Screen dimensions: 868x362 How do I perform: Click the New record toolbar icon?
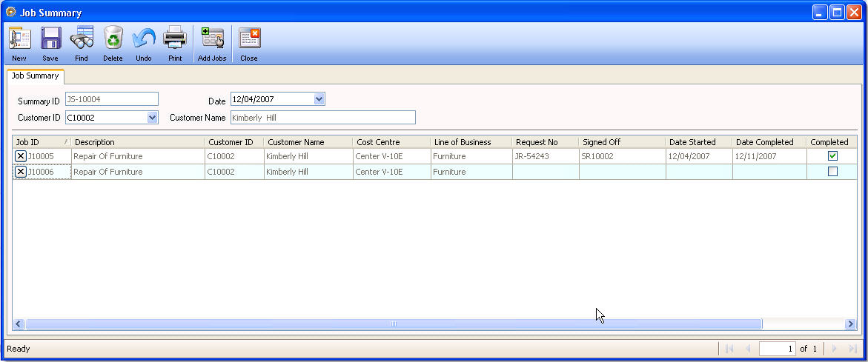(x=19, y=38)
